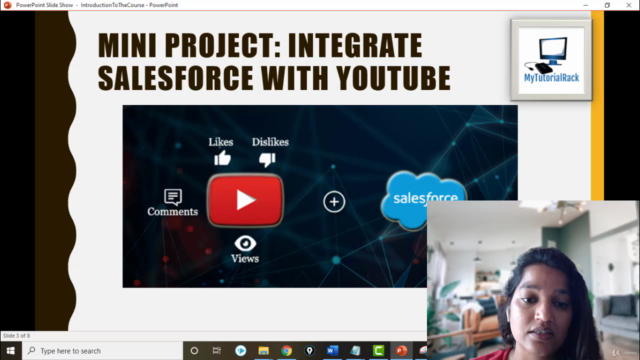Click the MyTutorialRack logo image
640x360 pixels.
[551, 60]
